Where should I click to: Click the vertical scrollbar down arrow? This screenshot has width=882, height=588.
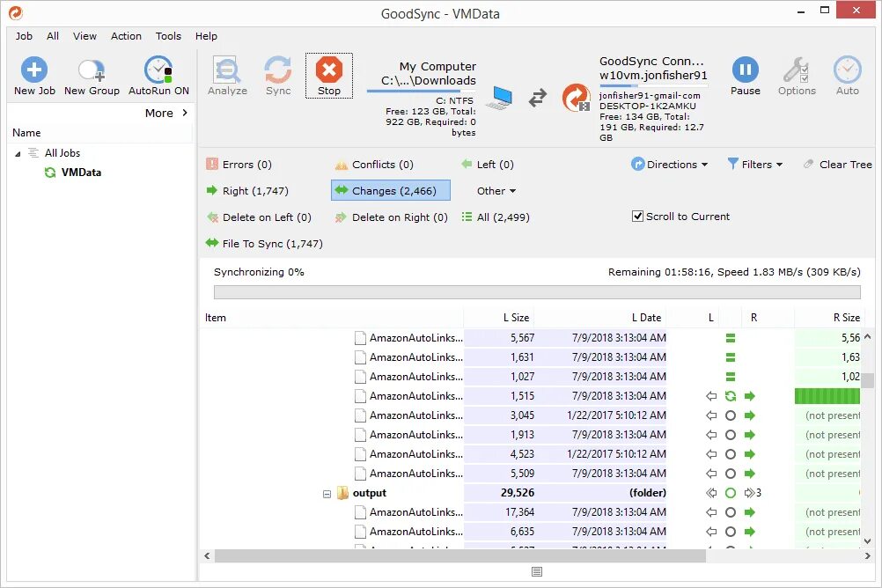867,541
